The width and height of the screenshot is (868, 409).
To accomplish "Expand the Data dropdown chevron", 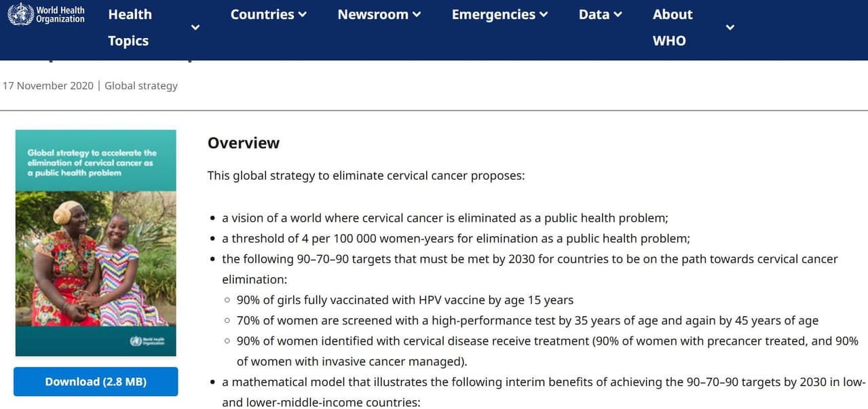I will [618, 15].
